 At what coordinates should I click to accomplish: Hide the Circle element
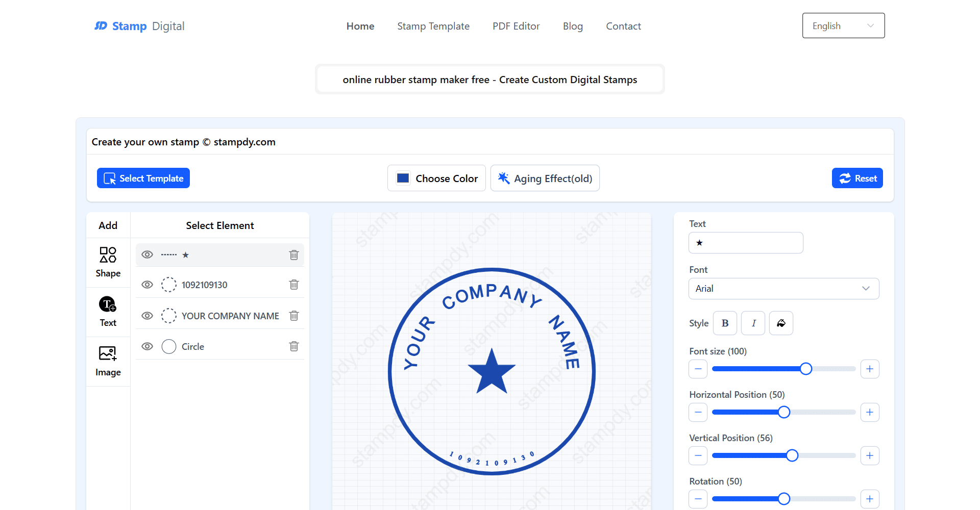pyautogui.click(x=147, y=346)
